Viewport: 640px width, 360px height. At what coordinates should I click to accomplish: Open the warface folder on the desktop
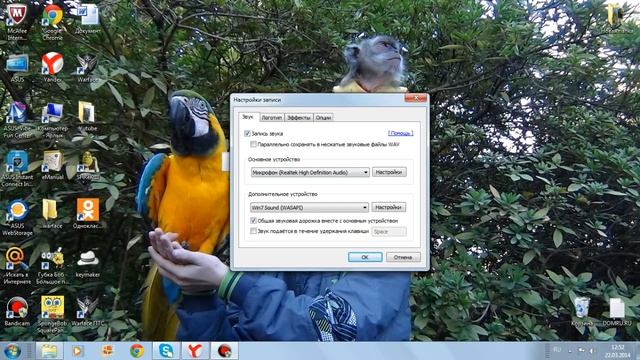pos(52,213)
